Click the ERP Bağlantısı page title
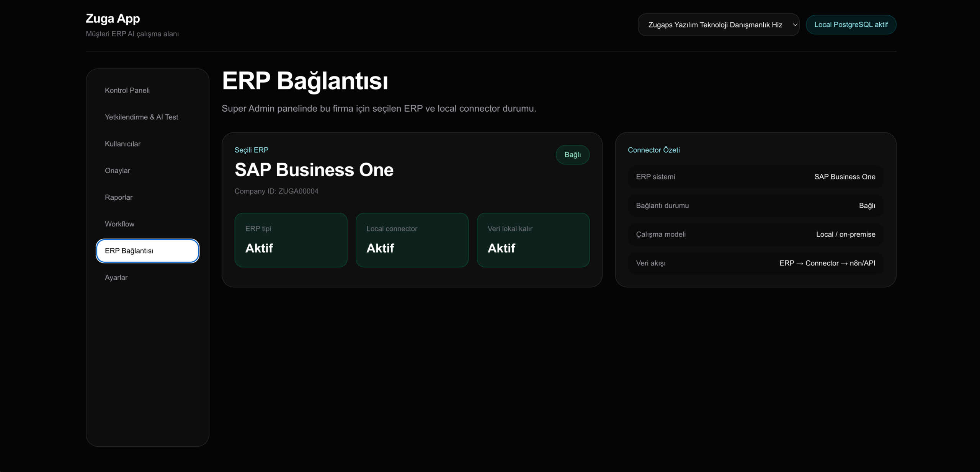 (x=305, y=81)
